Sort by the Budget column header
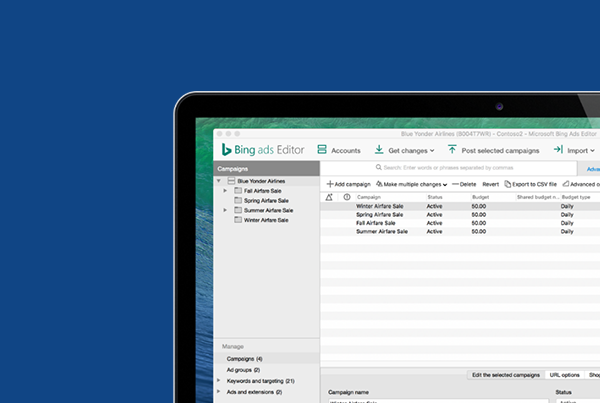The height and width of the screenshot is (403, 600). pyautogui.click(x=480, y=197)
